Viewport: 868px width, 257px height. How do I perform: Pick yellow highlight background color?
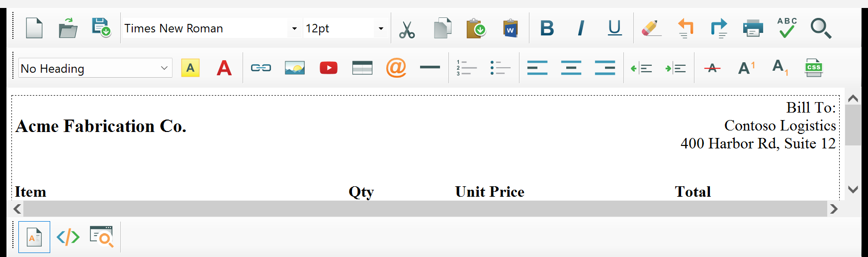point(190,68)
